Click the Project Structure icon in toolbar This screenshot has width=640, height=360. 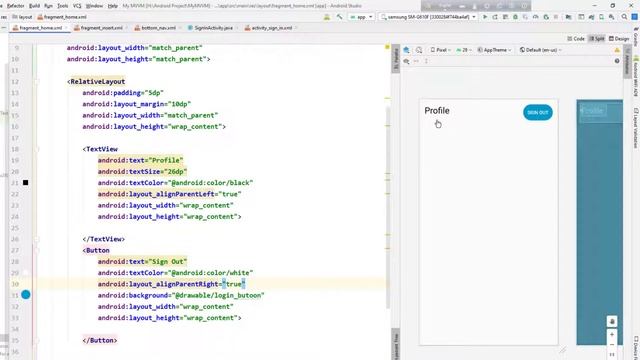pos(568,17)
